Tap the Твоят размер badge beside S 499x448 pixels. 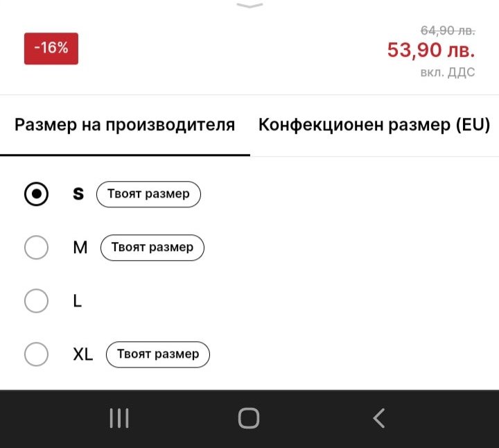[148, 194]
